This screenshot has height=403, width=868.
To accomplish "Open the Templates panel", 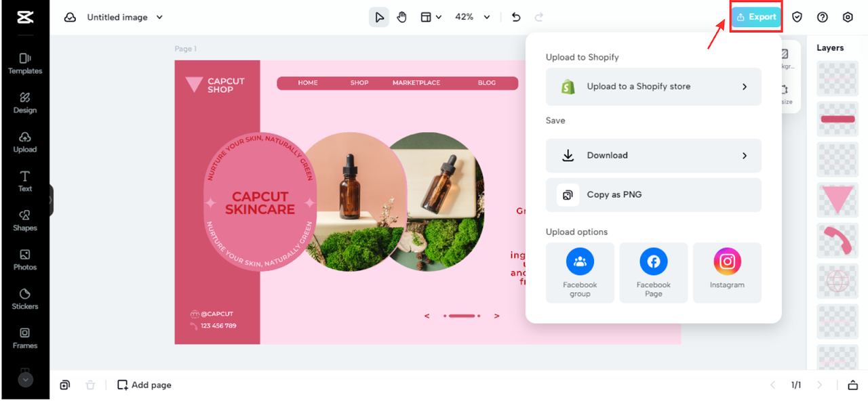I will point(25,64).
